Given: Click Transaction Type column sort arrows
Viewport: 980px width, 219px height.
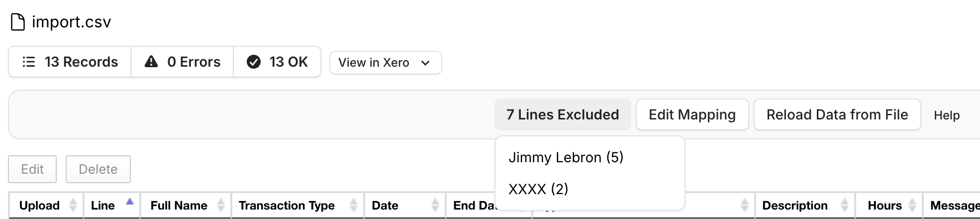Looking at the screenshot, I should [x=354, y=205].
